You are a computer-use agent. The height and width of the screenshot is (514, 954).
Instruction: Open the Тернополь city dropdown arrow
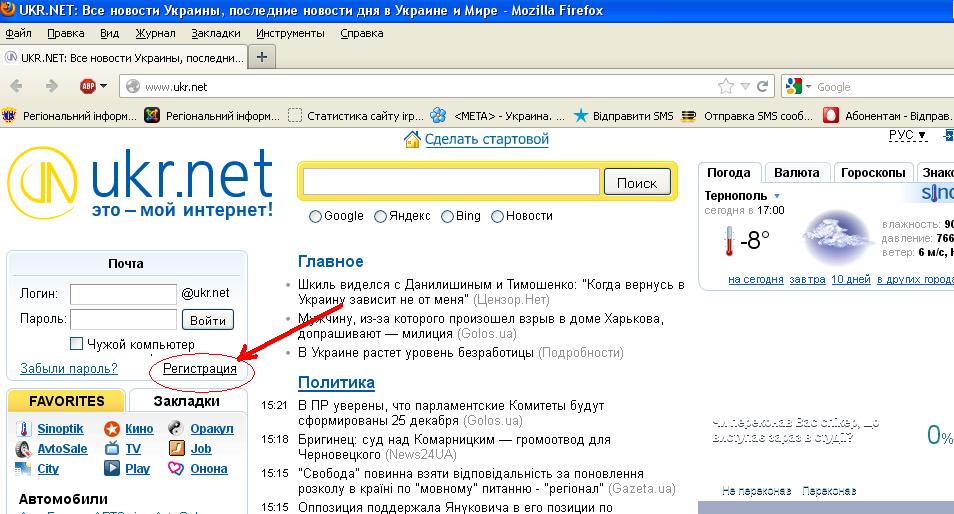[x=776, y=196]
